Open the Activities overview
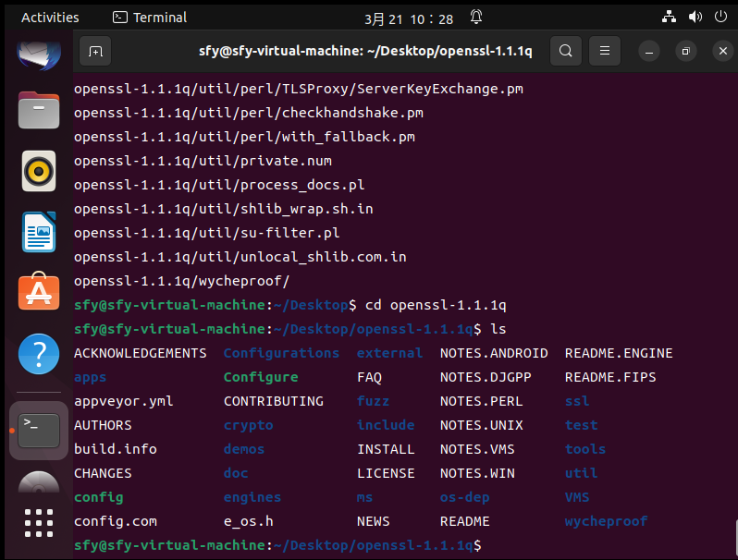738x560 pixels. (x=50, y=18)
